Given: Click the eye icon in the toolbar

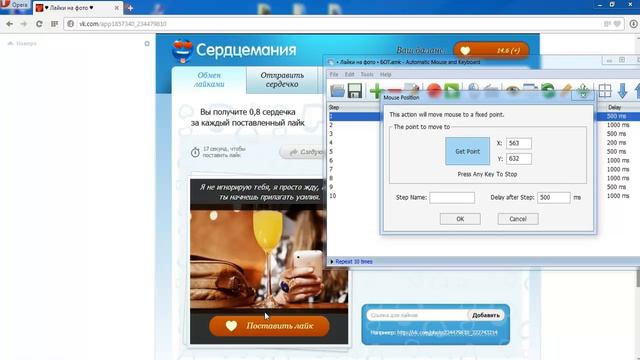Looking at the screenshot, I should click(x=512, y=90).
